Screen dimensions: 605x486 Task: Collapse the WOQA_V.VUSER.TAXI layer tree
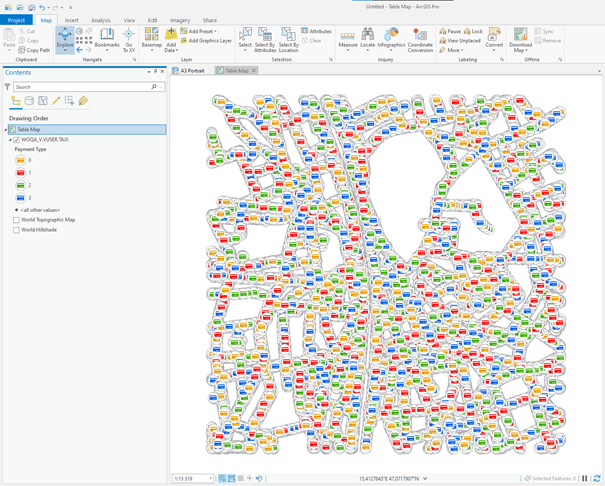pyautogui.click(x=9, y=140)
